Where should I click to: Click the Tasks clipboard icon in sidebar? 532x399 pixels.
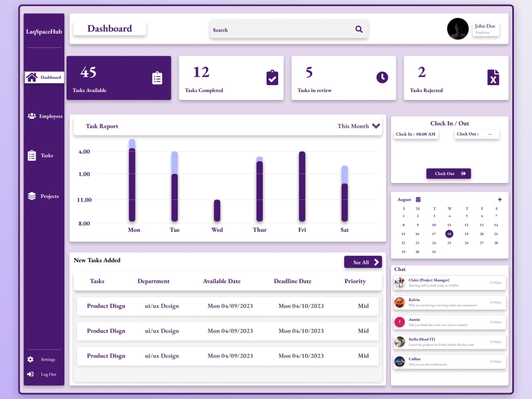click(x=32, y=155)
